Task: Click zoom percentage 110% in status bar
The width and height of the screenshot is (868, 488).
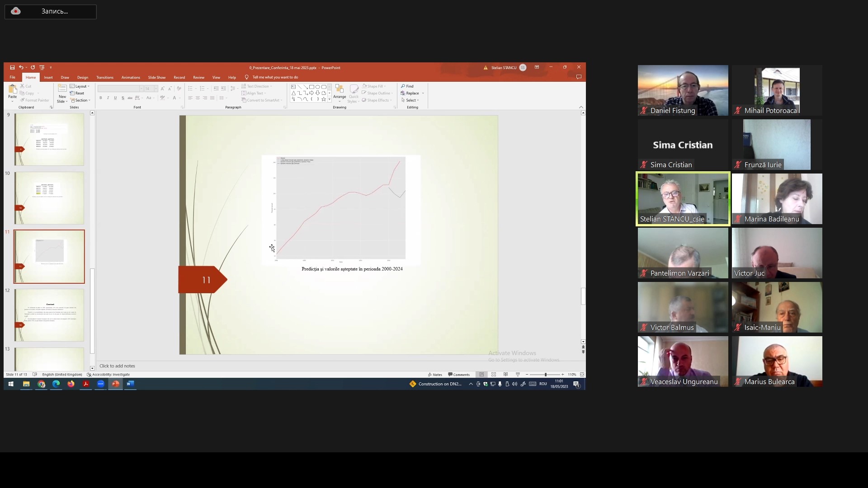Action: coord(572,375)
